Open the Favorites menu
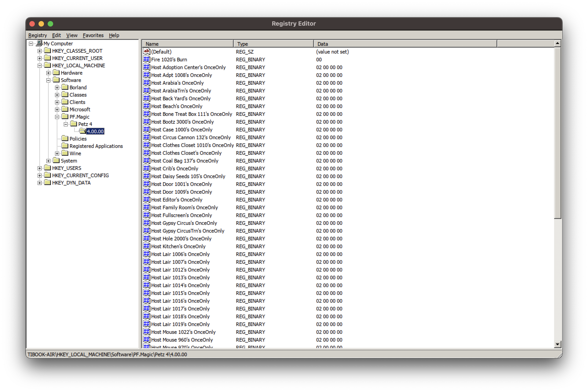The image size is (588, 392). [x=93, y=35]
